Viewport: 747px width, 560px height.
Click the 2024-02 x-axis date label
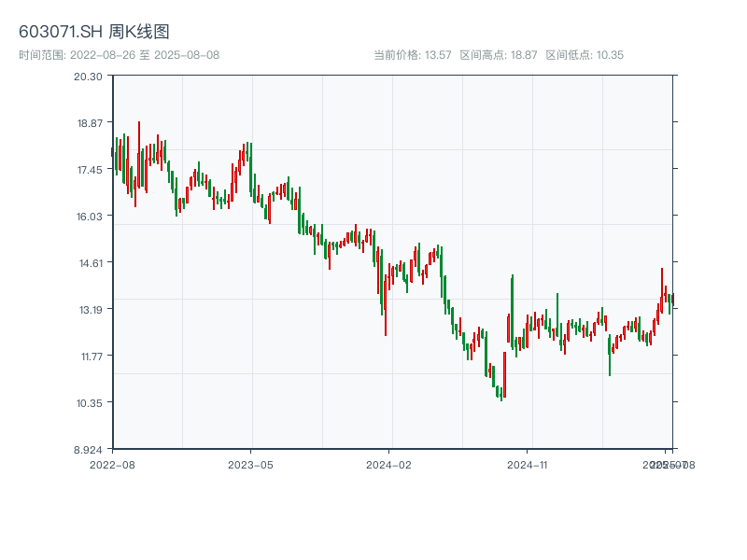pos(388,464)
